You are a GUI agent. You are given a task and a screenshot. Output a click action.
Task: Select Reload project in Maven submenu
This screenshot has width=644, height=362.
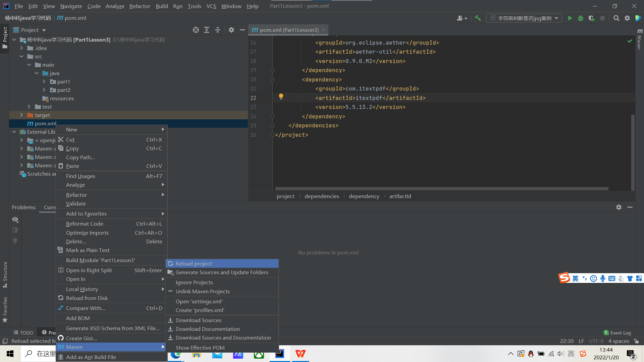194,263
